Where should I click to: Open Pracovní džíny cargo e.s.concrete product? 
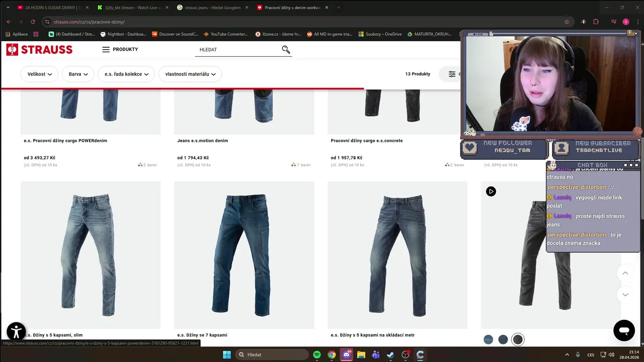[x=366, y=141]
